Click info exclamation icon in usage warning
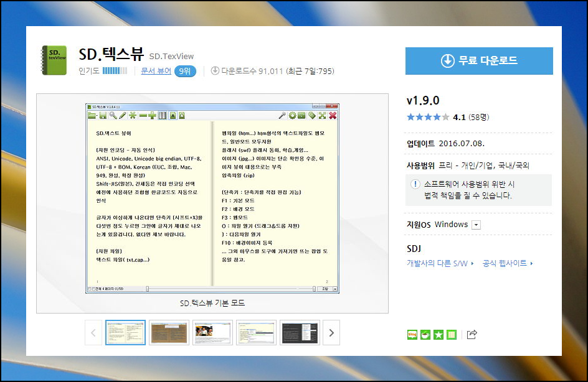This screenshot has height=382, width=588. pyautogui.click(x=415, y=184)
